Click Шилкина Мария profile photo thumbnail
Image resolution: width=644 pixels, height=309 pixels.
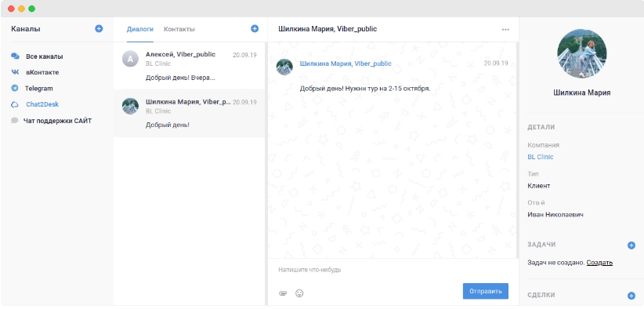[581, 53]
